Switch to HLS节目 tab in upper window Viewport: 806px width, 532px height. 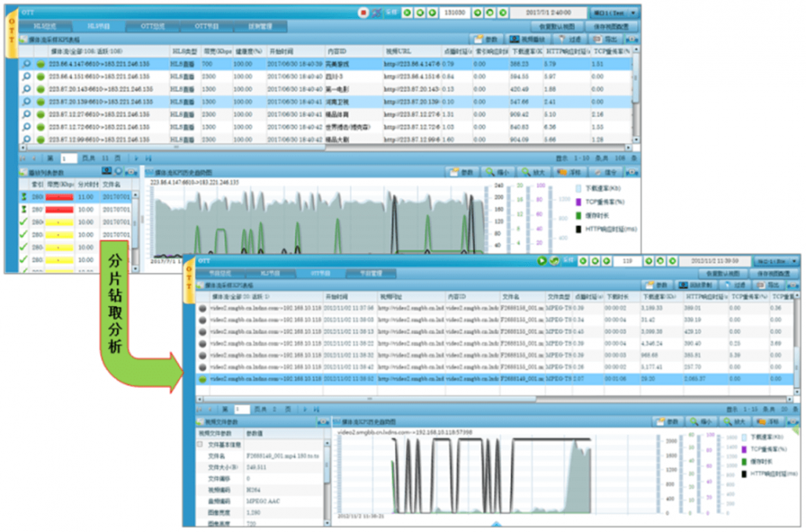98,26
